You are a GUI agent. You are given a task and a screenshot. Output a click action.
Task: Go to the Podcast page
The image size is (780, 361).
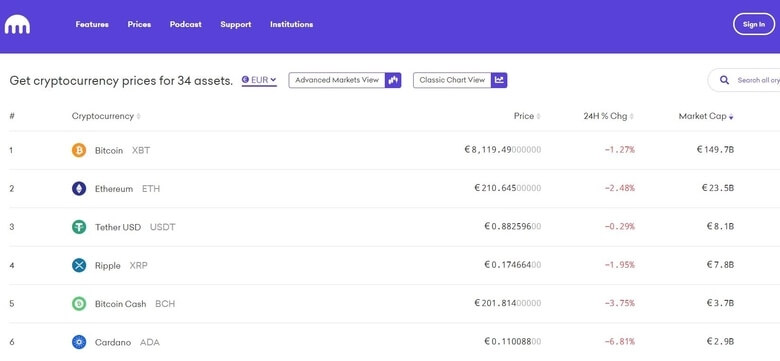point(186,24)
